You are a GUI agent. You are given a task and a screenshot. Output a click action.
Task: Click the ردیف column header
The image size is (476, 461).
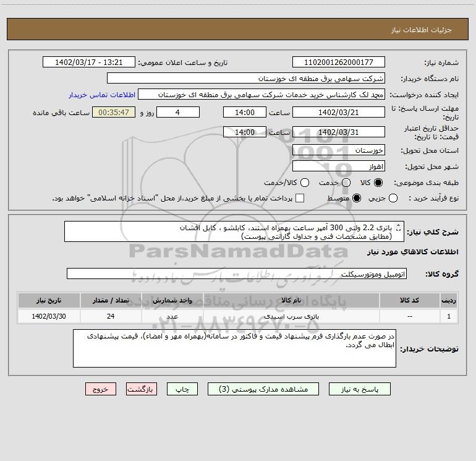[449, 300]
